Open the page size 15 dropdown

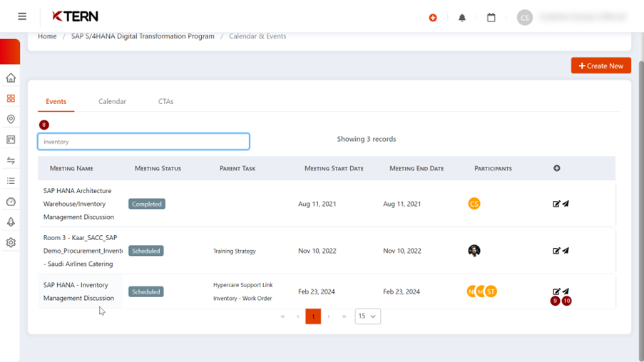(367, 316)
